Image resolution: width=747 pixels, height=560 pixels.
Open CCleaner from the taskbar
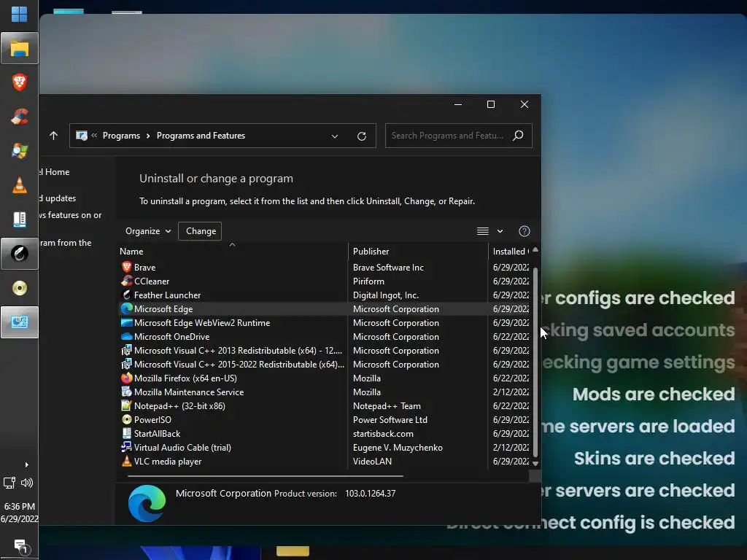(20, 117)
